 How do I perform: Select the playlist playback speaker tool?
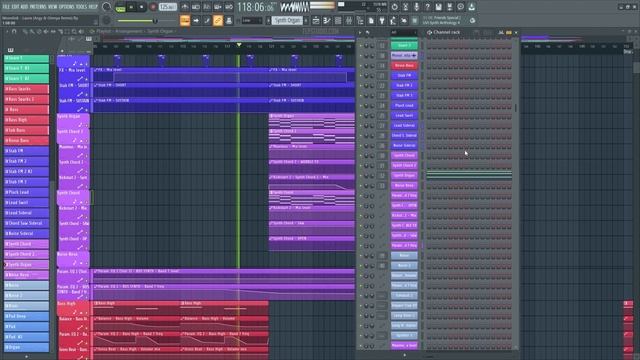coord(81,31)
